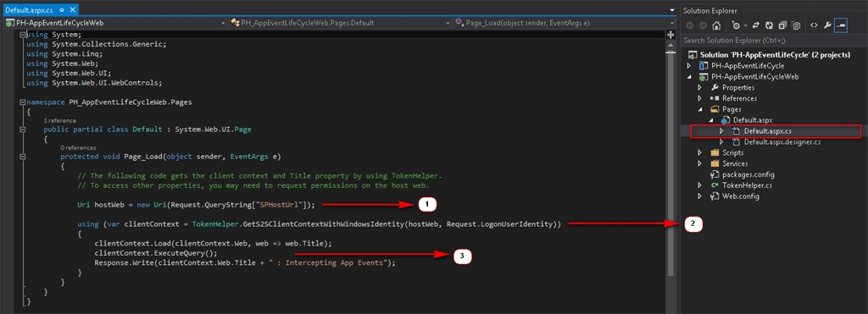Select the Properties wrench item
868x314 pixels.
(x=738, y=87)
